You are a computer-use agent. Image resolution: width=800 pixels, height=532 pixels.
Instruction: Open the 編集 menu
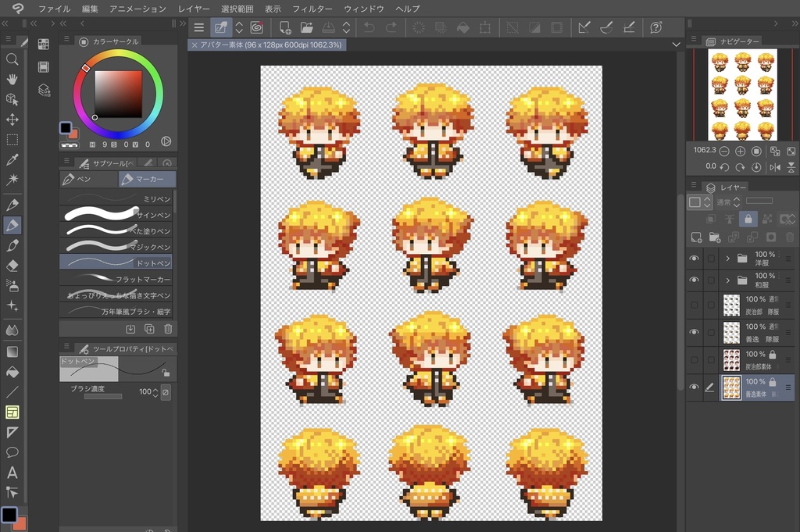tap(90, 9)
